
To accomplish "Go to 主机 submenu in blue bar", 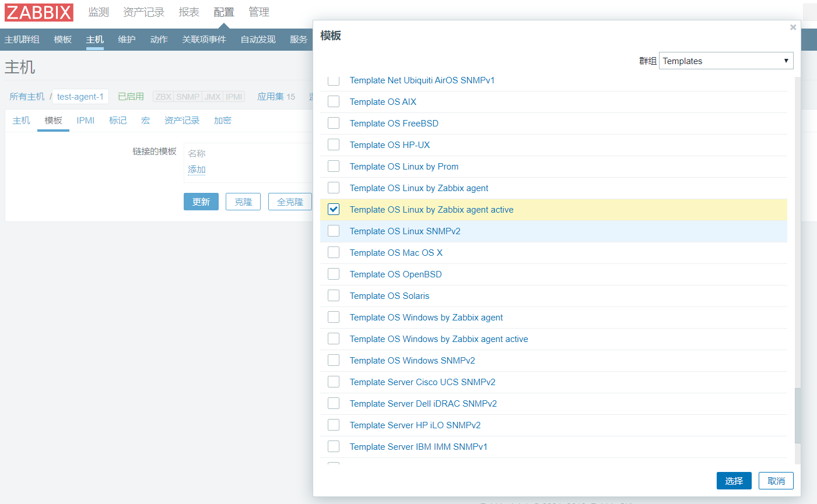I will pos(95,40).
